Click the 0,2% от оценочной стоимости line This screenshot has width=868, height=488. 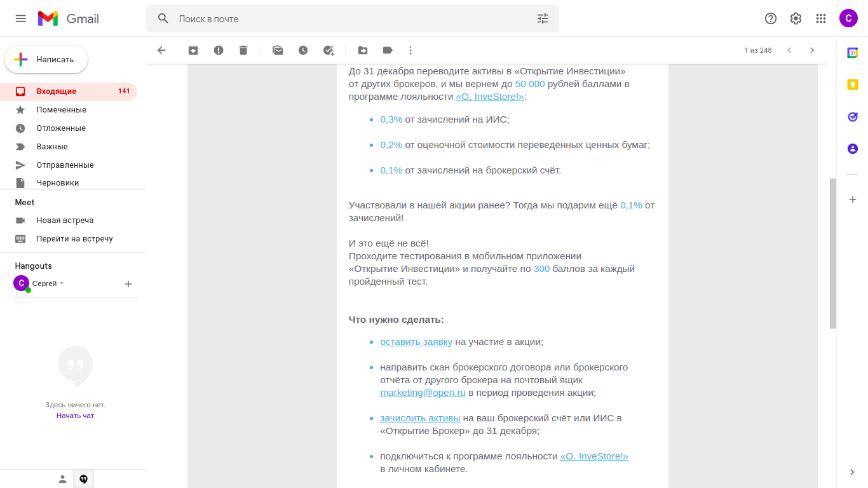point(515,145)
